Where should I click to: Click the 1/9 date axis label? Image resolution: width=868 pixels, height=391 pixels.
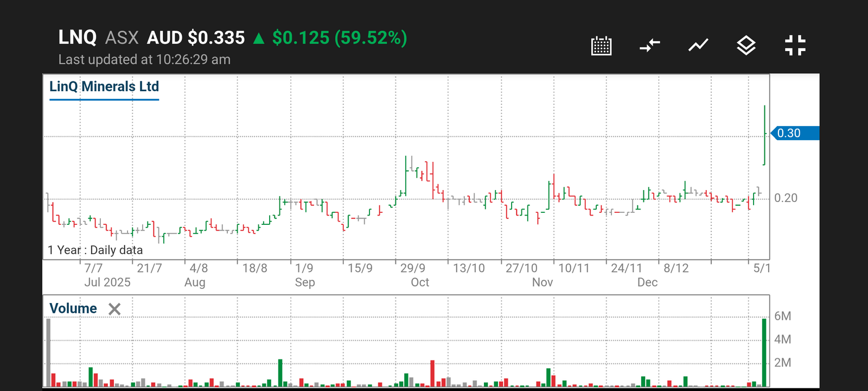[304, 268]
